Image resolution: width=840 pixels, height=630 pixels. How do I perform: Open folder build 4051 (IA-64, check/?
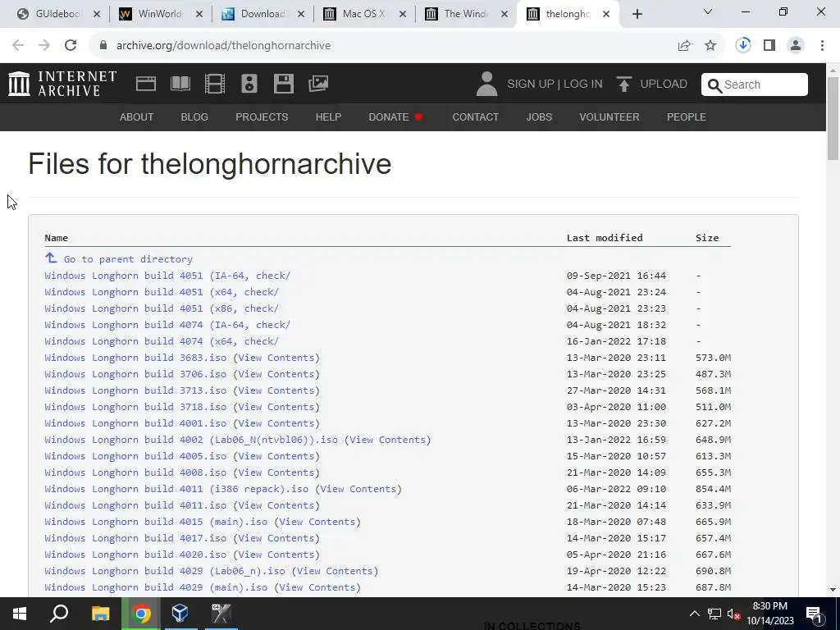(167, 276)
